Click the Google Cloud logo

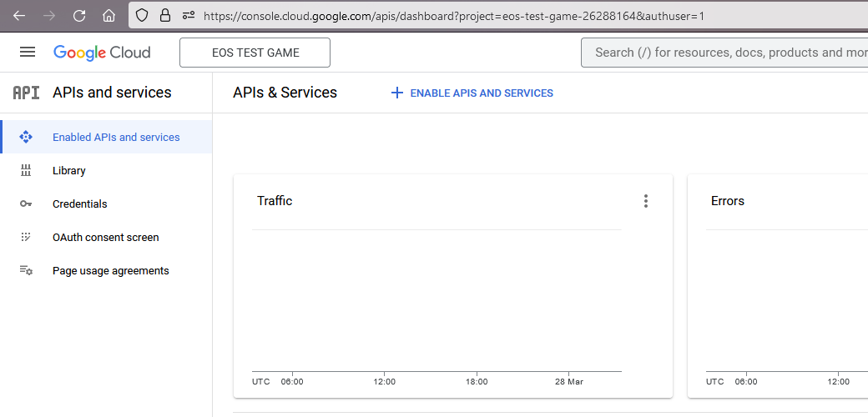102,53
